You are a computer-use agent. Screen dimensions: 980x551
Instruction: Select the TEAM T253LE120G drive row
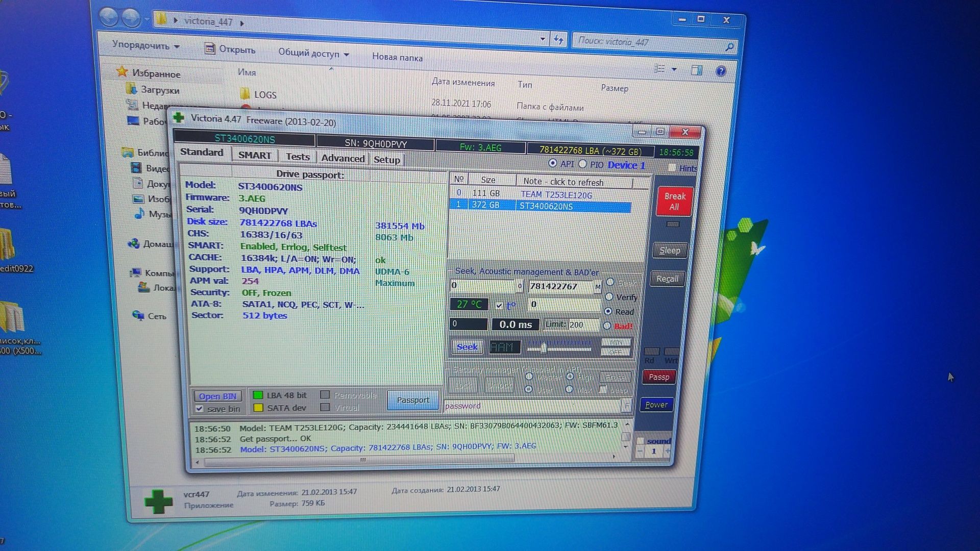pyautogui.click(x=541, y=194)
